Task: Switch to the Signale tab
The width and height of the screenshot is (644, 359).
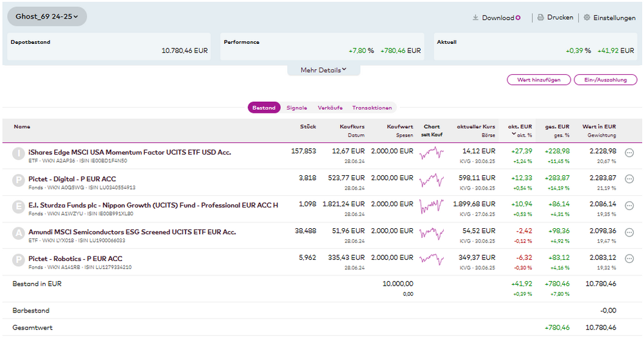Action: 297,108
